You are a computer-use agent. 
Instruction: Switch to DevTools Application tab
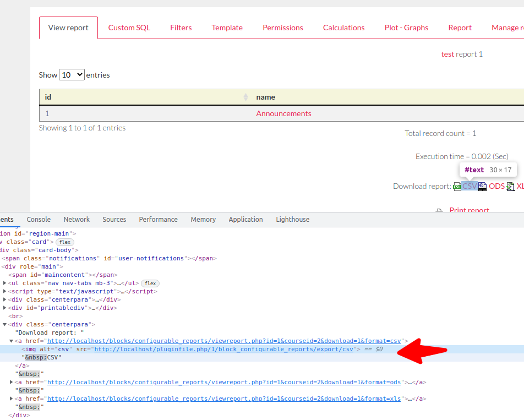click(245, 220)
